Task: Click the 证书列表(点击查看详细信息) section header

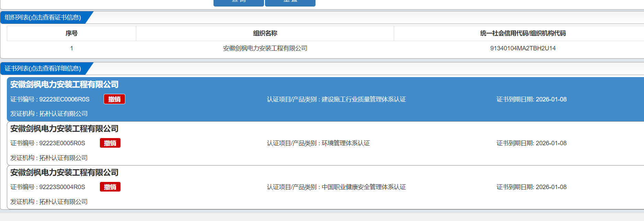Action: pyautogui.click(x=43, y=69)
